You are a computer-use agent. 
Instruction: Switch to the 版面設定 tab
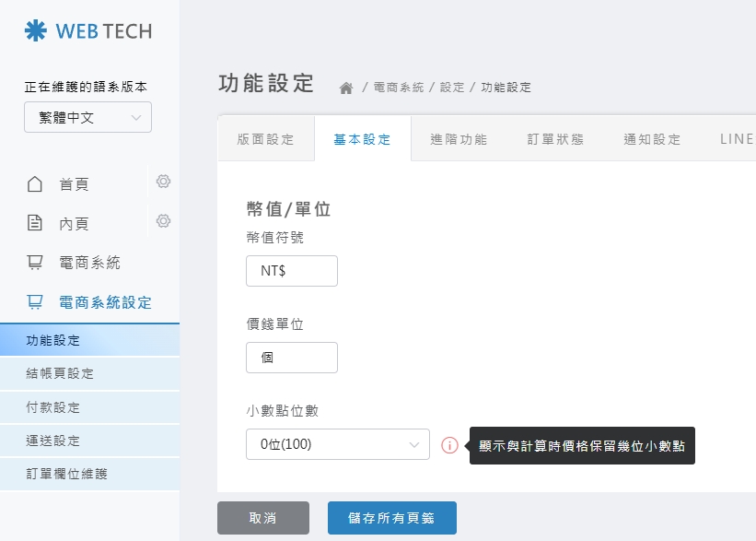pos(265,140)
